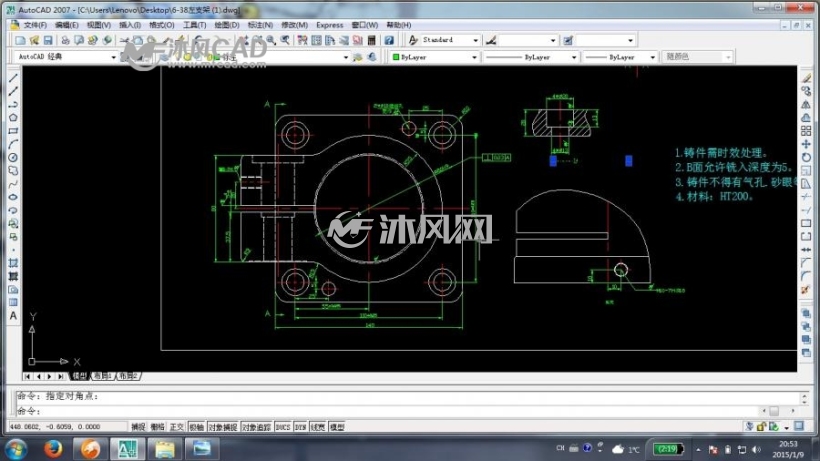Open the dimension style dropdown
This screenshot has height=461, width=820.
coord(553,40)
